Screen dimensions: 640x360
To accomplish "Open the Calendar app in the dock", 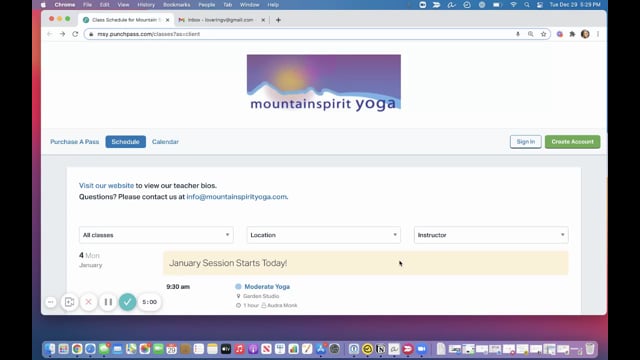I will [171, 349].
